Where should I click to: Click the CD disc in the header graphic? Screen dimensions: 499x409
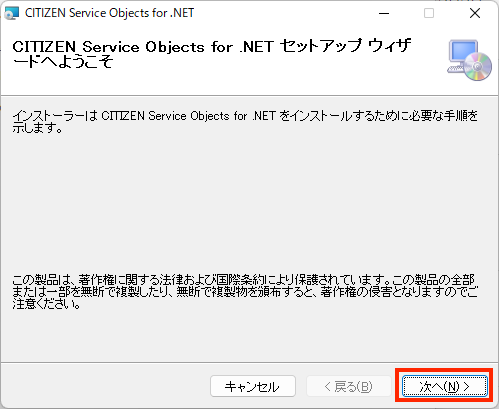point(478,67)
